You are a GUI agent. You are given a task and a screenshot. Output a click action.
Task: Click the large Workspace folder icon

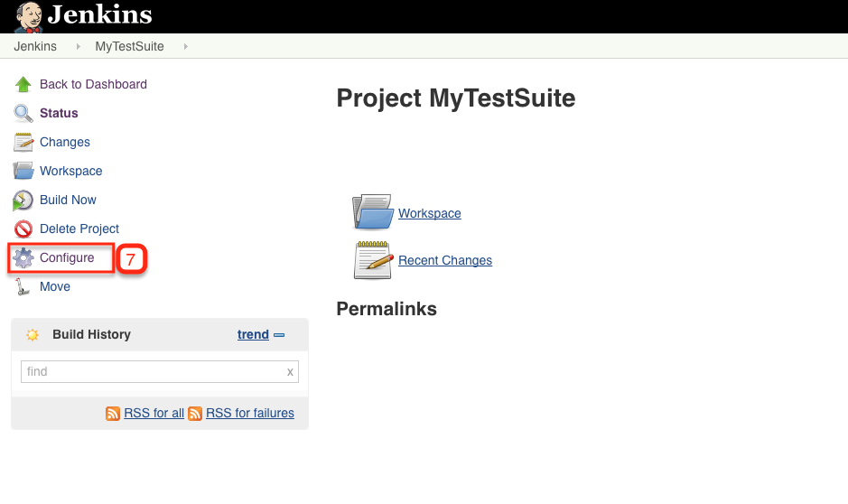(x=373, y=212)
